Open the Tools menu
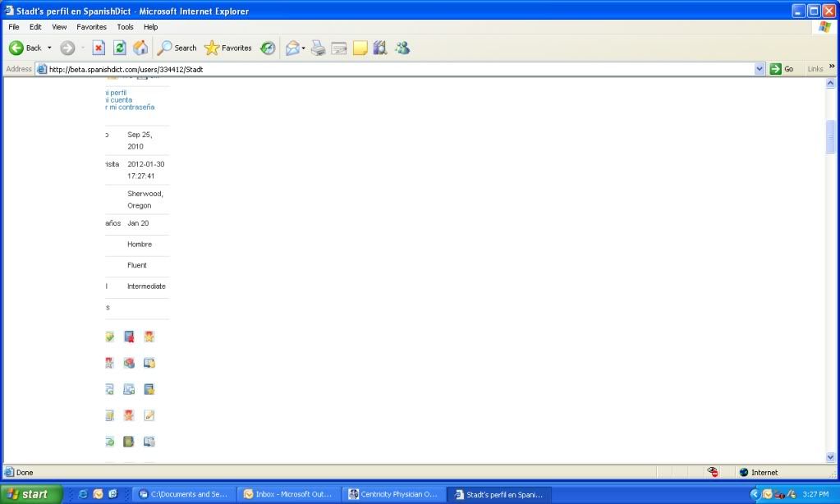840x504 pixels. (125, 26)
